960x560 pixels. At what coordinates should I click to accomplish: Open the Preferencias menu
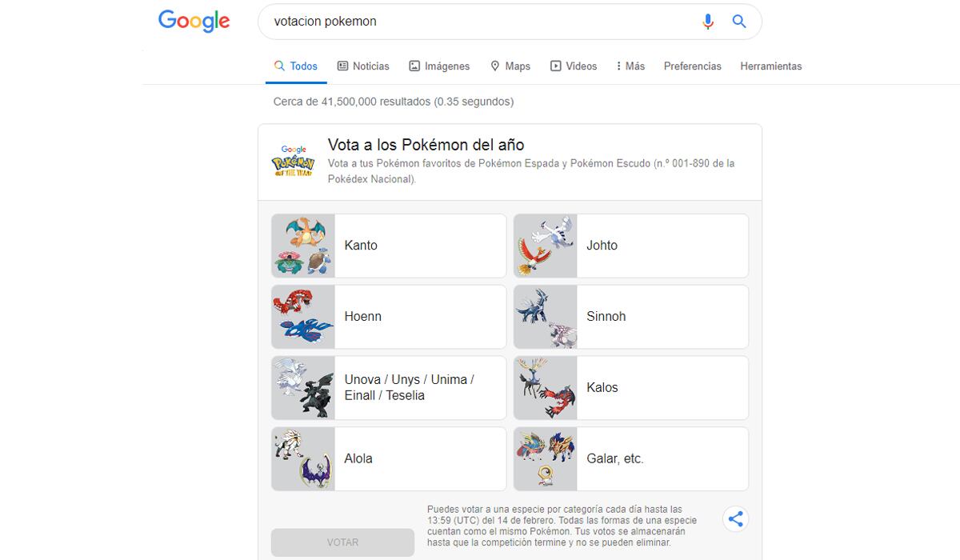click(x=692, y=66)
